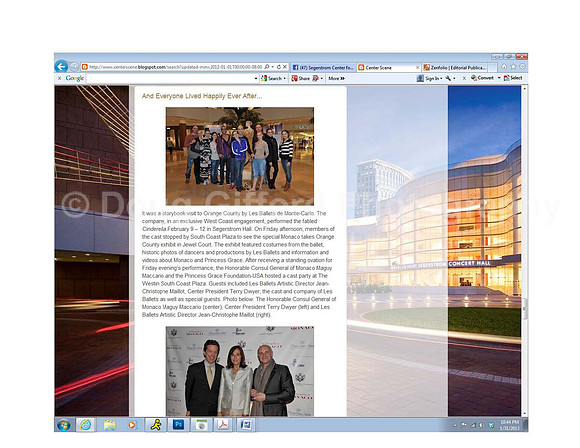Click the network signal tray icon

[x=473, y=425]
